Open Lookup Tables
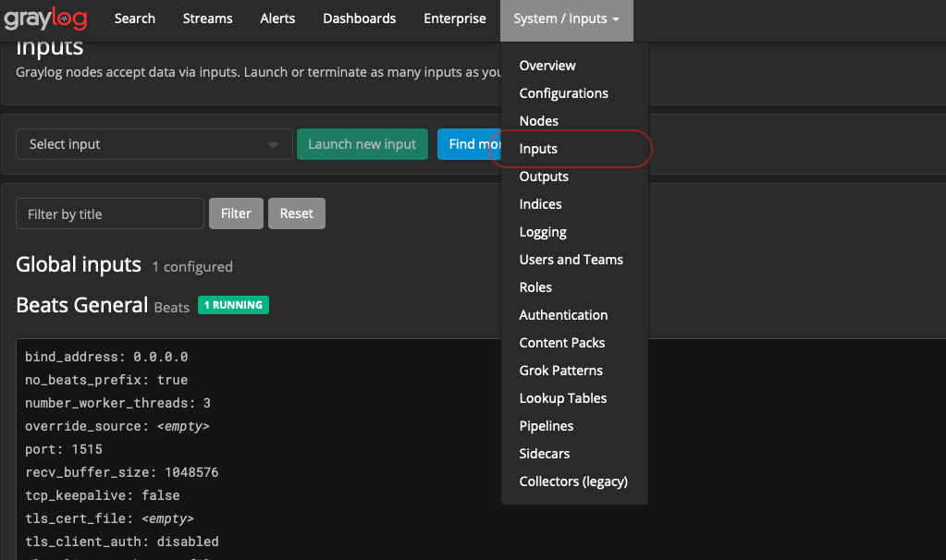The width and height of the screenshot is (946, 560). (563, 398)
